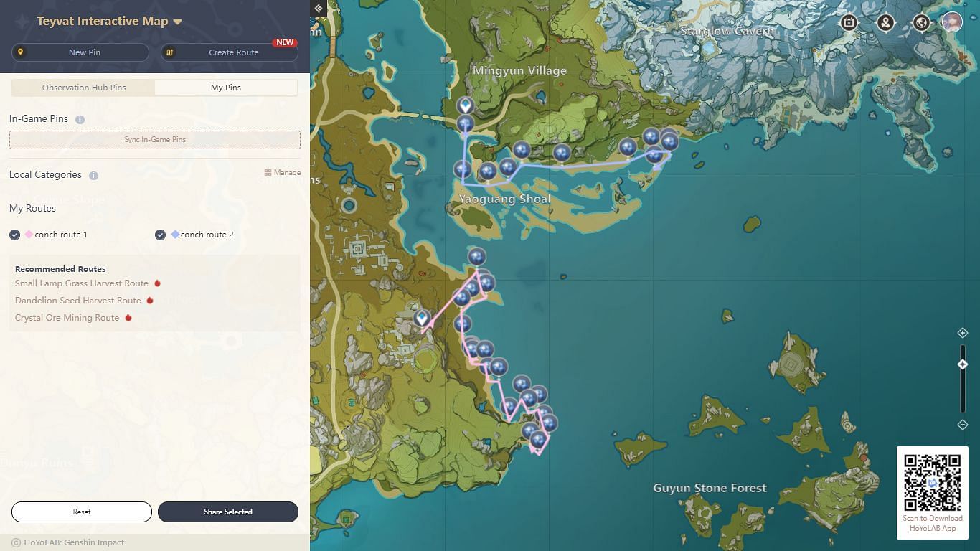The height and width of the screenshot is (551, 980).
Task: Click the Reset button
Action: click(82, 512)
